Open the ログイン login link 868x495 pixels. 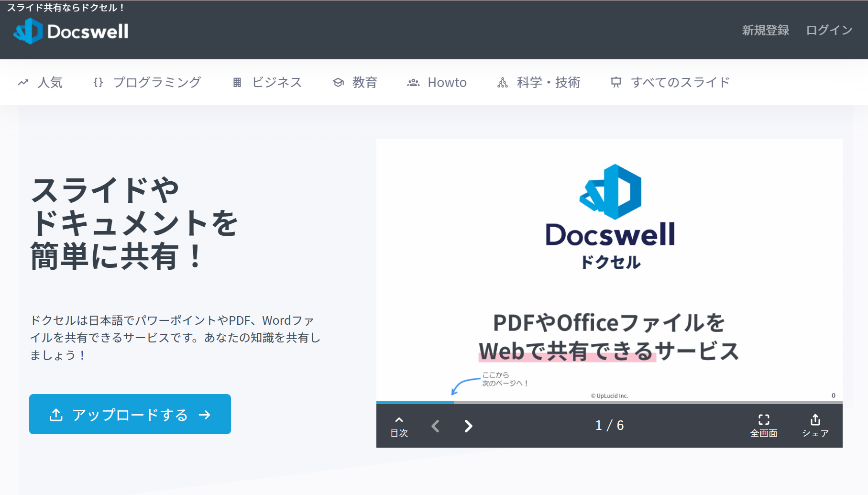pyautogui.click(x=829, y=30)
